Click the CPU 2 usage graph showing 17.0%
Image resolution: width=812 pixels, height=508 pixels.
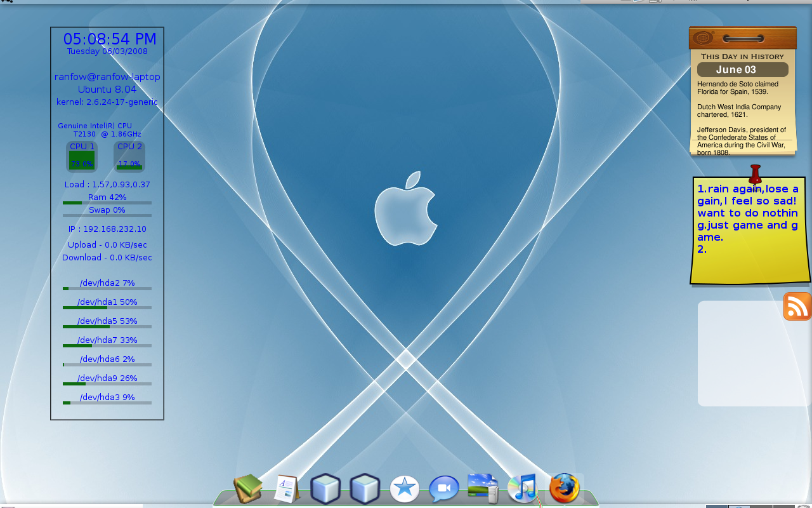[x=129, y=157]
